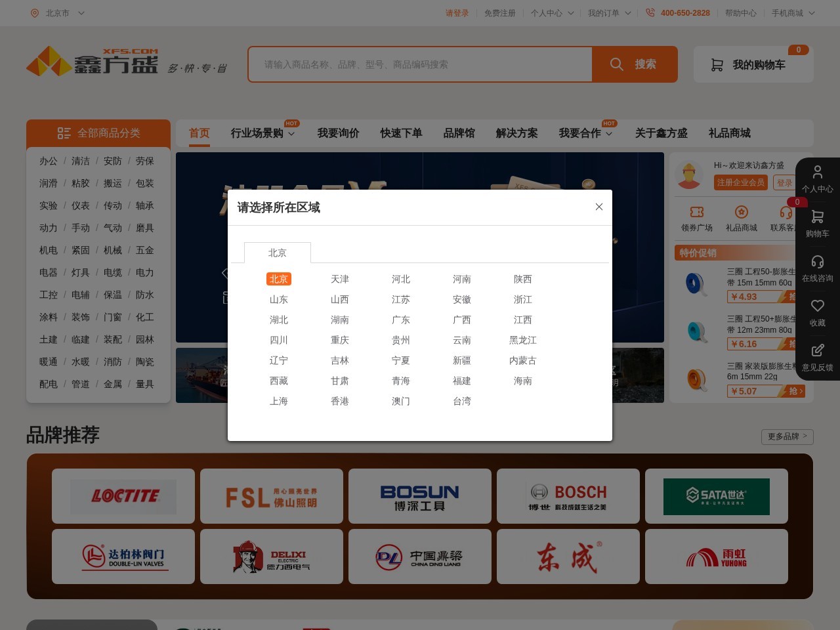The image size is (840, 630).
Task: Click the location pin icon beside 北京市
Action: click(x=35, y=13)
